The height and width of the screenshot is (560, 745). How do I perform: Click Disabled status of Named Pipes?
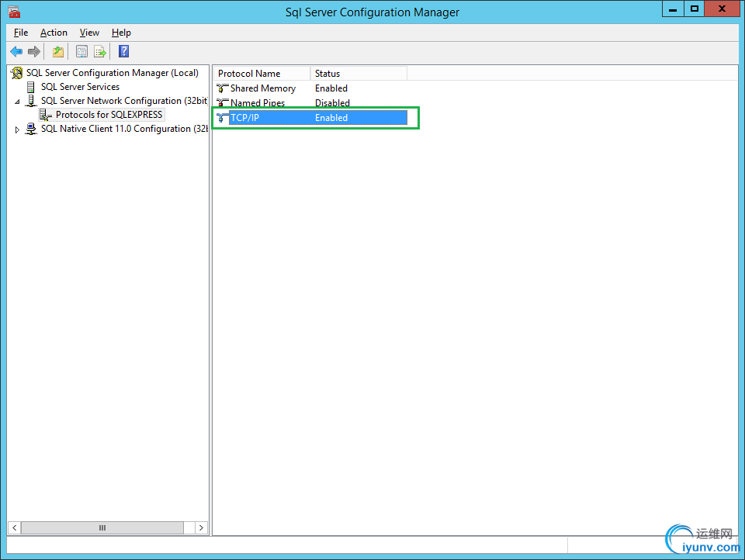(x=332, y=102)
